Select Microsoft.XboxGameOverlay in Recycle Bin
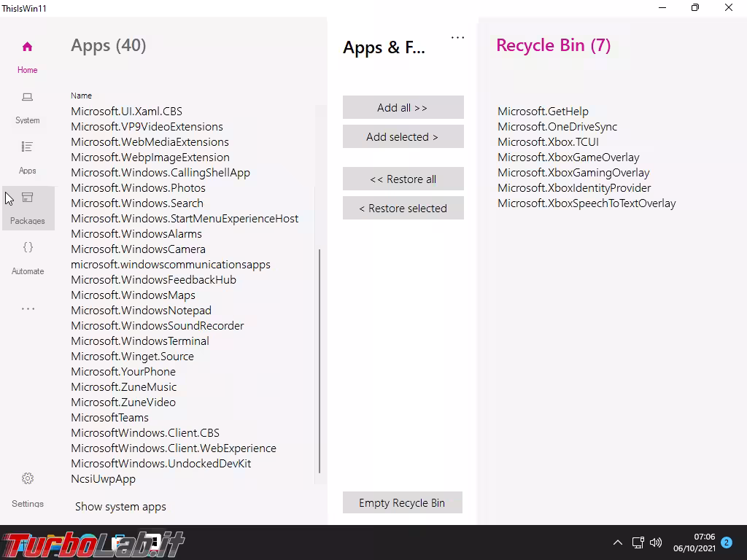This screenshot has height=560, width=747. click(568, 157)
